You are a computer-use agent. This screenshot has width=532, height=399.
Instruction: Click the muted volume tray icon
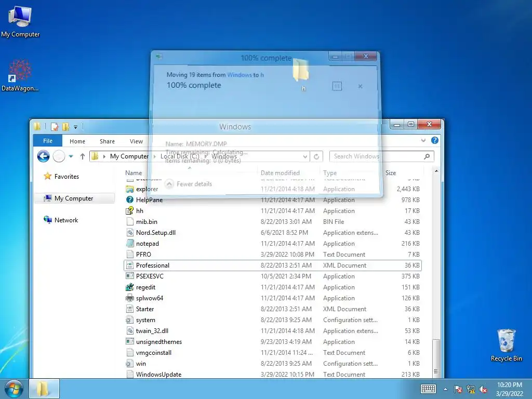[483, 389]
